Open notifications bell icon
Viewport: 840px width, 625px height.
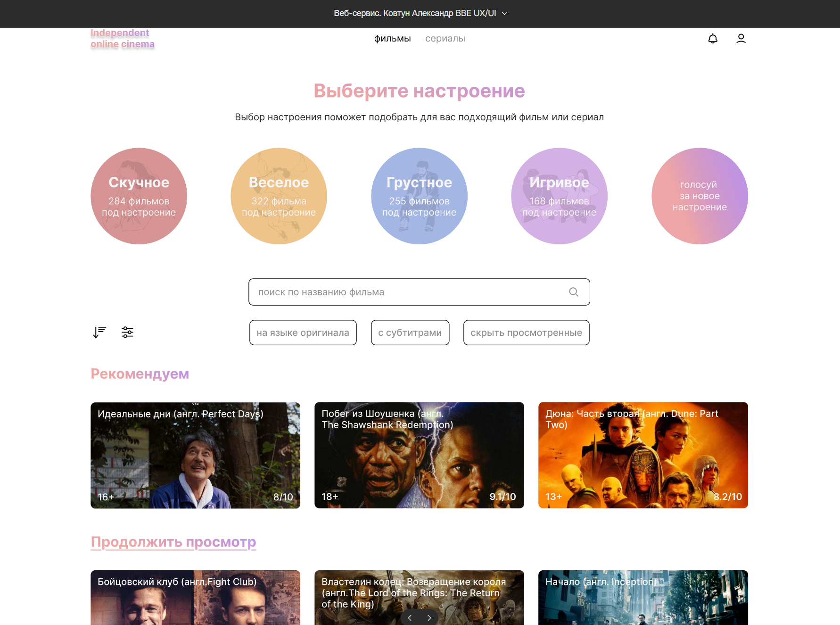(713, 39)
